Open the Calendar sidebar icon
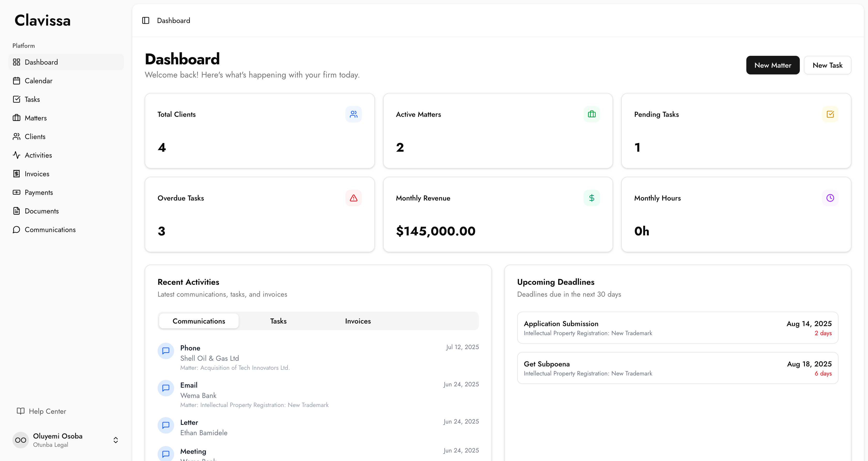 point(17,81)
